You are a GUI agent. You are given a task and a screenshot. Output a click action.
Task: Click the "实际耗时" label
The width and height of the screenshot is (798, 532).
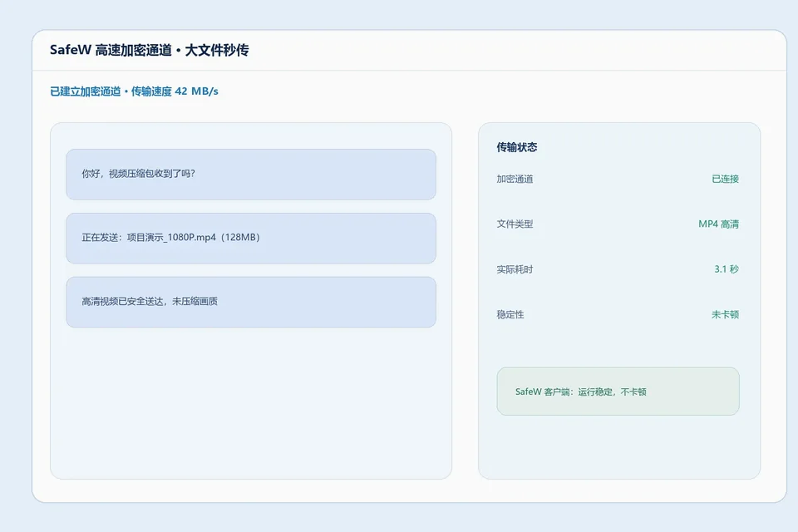point(515,269)
